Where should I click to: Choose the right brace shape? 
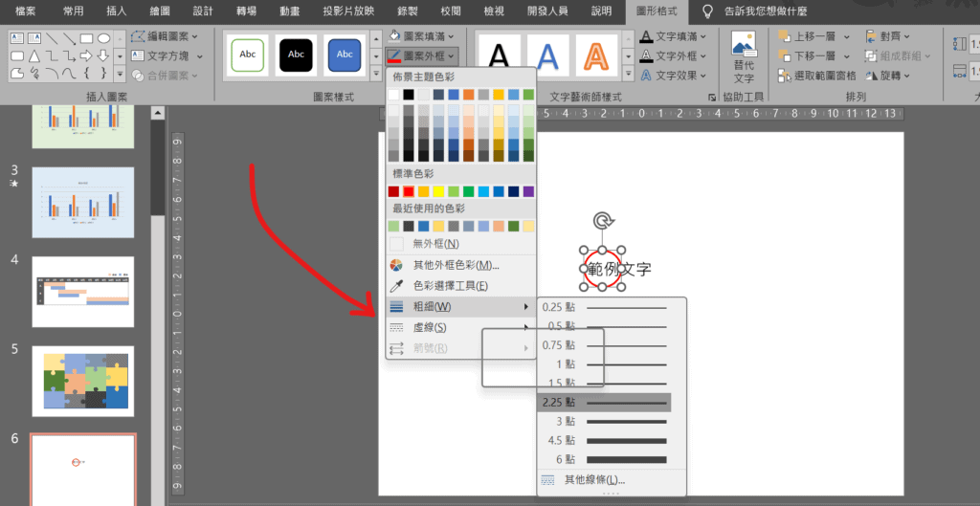click(103, 74)
